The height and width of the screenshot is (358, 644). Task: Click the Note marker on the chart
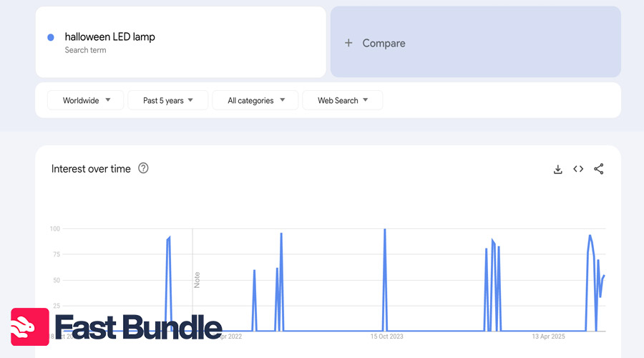(x=197, y=280)
